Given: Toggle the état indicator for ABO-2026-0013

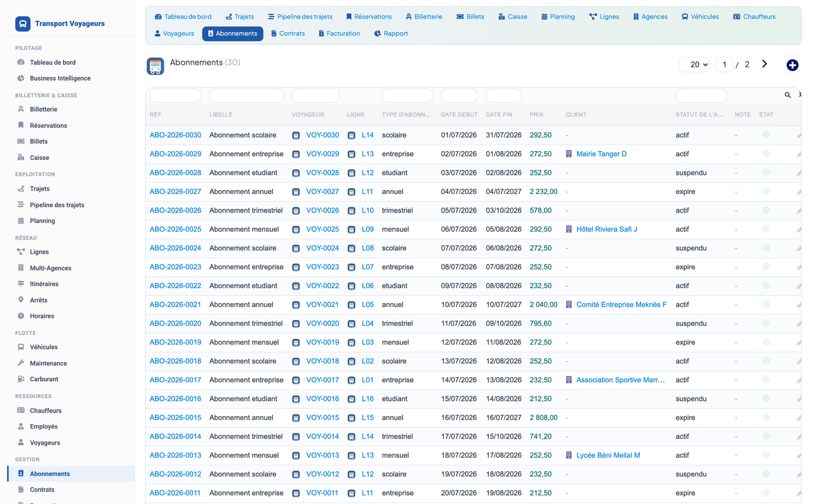Looking at the screenshot, I should 766,455.
